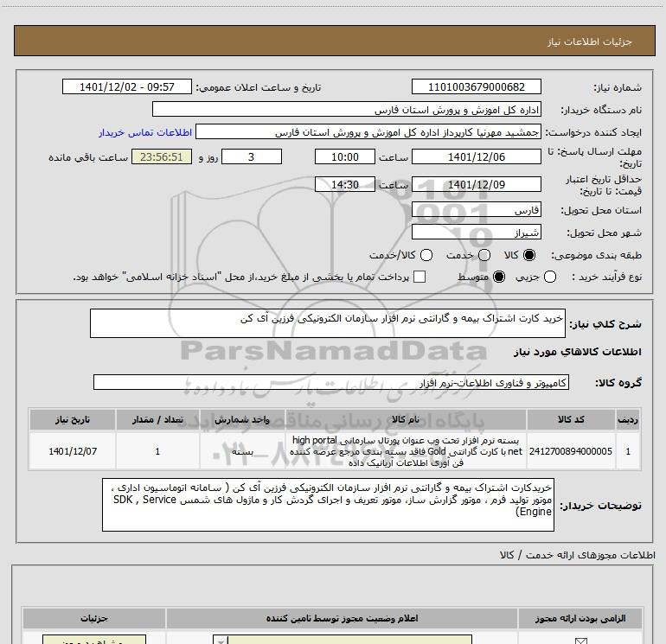
Task: Choose the متوسط purchase process option
Action: pyautogui.click(x=499, y=277)
